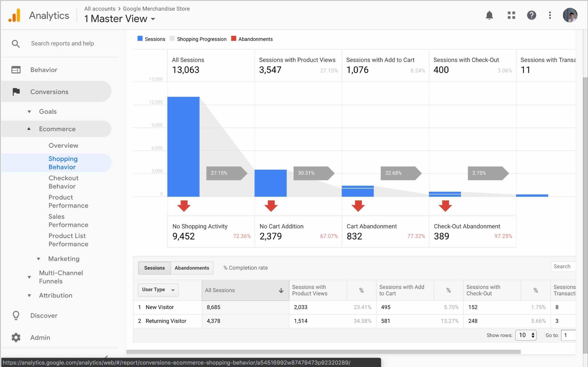Click the red arrow under All Sessions
Viewport: 588px width, 367px height.
pyautogui.click(x=184, y=206)
